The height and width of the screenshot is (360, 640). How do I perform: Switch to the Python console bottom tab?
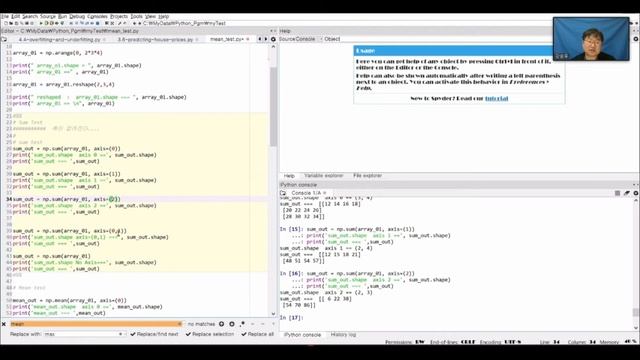[302, 335]
